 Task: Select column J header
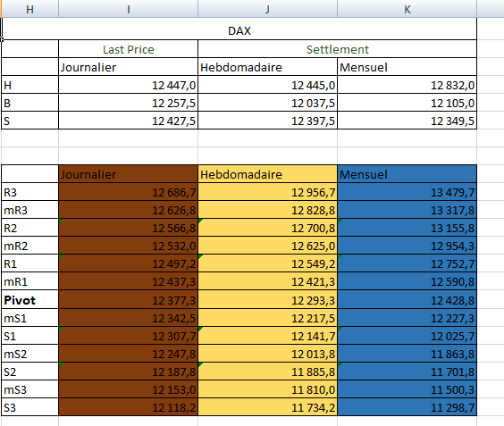(x=267, y=9)
